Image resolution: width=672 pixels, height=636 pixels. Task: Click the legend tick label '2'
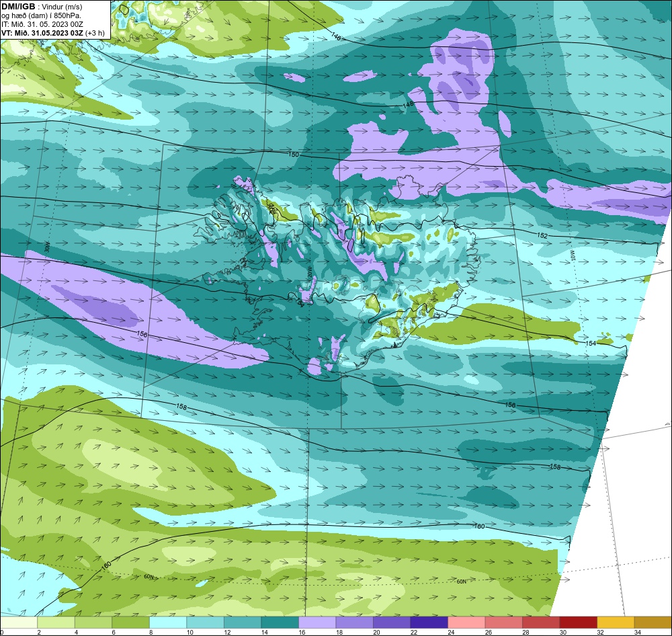click(38, 632)
